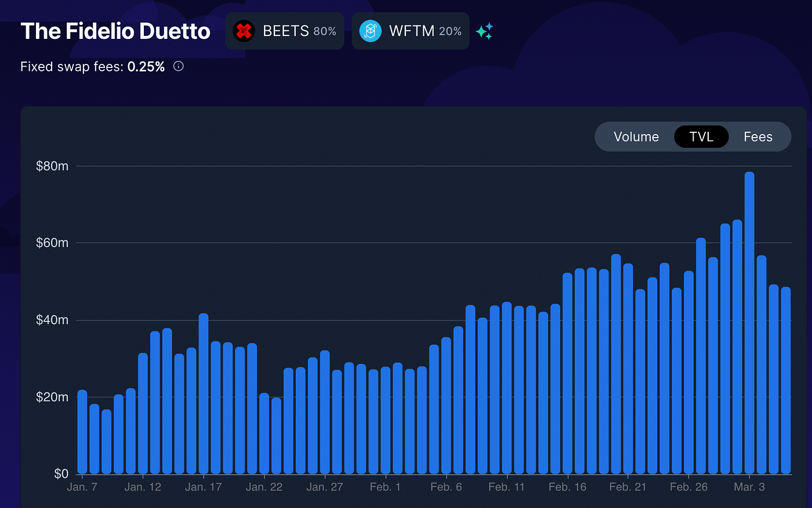Click the tallest bar near Mar. 3
Screen dimensions: 812x508
pos(749,323)
